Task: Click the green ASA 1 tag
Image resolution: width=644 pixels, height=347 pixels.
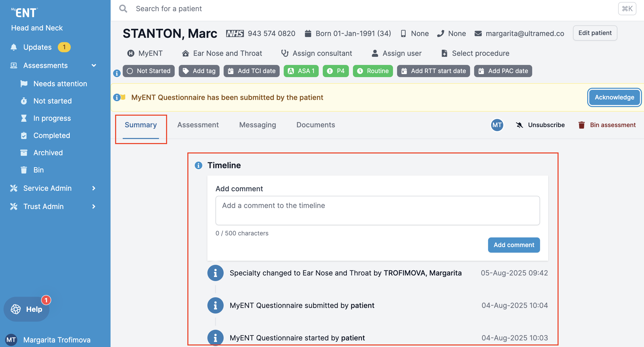Action: point(301,71)
